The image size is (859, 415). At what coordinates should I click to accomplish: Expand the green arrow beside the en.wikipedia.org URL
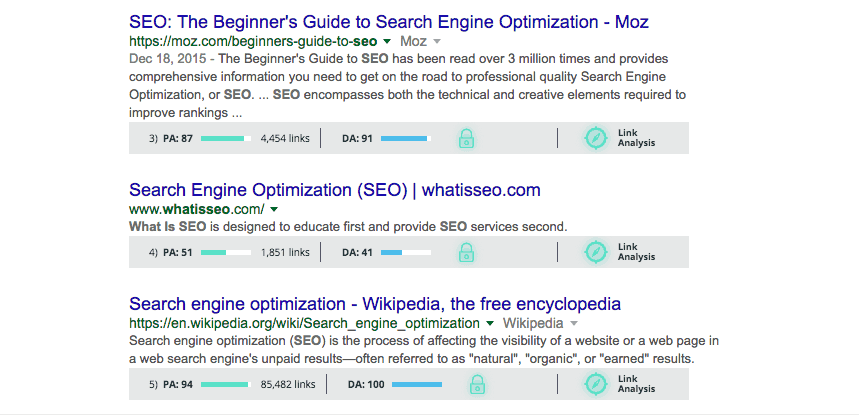pos(490,324)
